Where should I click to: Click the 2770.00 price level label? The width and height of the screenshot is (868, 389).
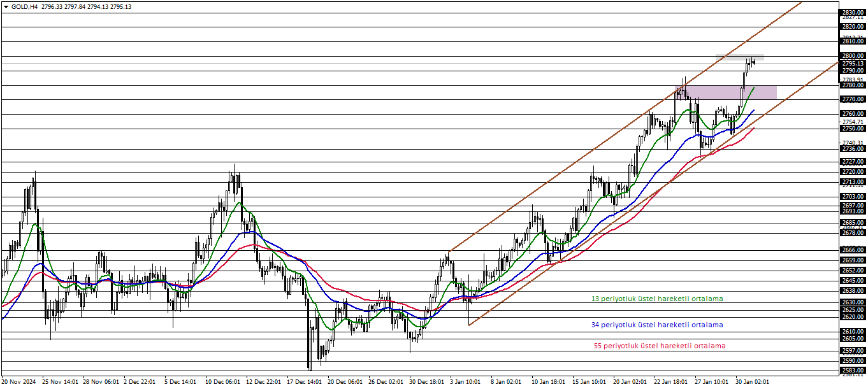(x=853, y=100)
